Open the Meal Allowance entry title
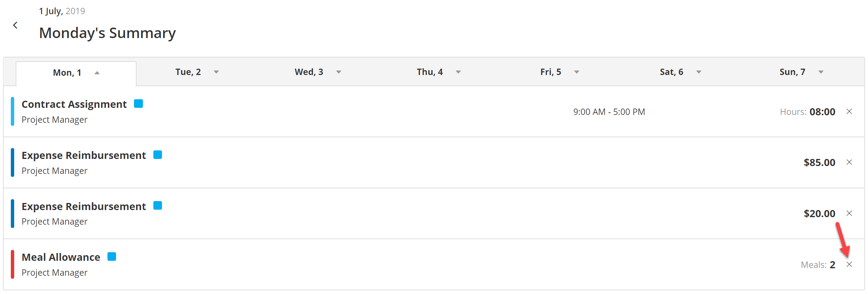 coord(61,257)
